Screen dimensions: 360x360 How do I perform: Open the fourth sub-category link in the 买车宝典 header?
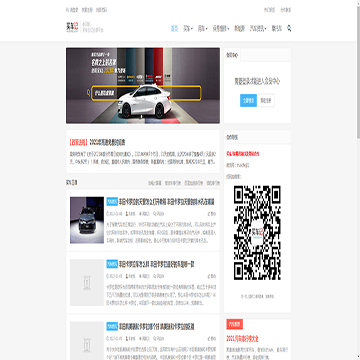213,183
